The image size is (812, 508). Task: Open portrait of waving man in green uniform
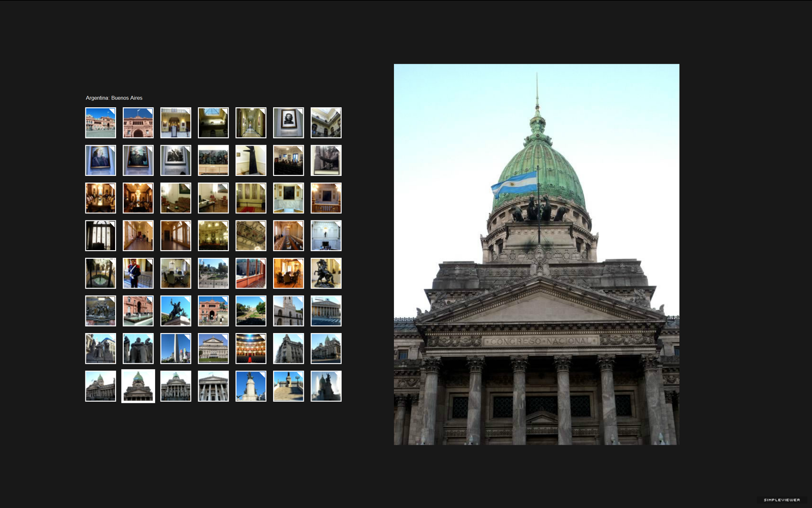point(138,160)
